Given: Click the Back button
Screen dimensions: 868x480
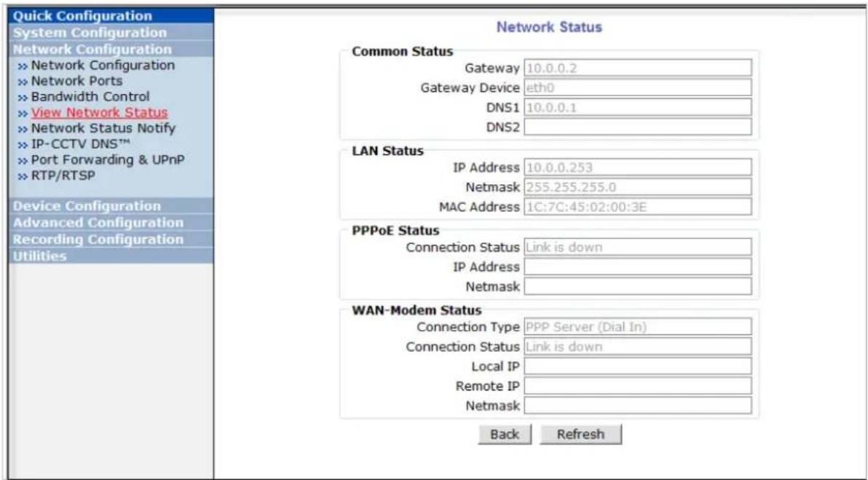Looking at the screenshot, I should coord(505,434).
